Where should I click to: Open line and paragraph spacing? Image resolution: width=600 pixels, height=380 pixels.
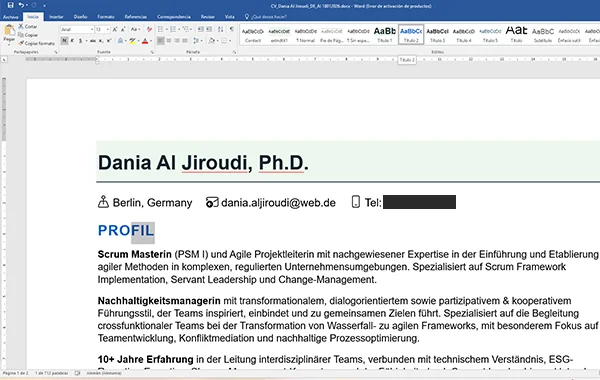(196, 41)
